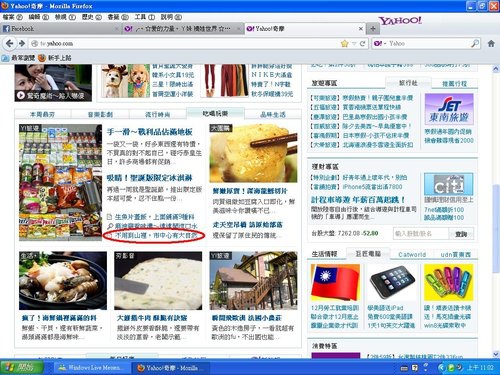
Task: Click the 查詢 stock lookup button
Action: pos(461,234)
